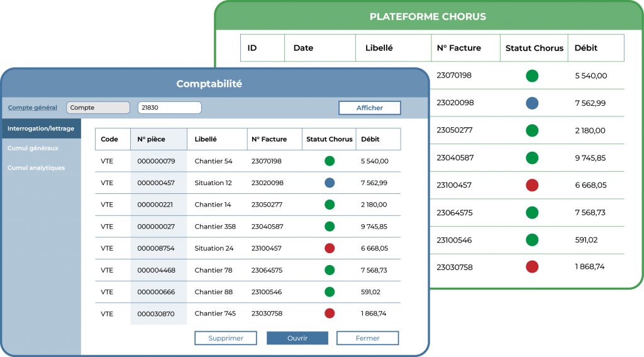This screenshot has height=357, width=644.
Task: Click Date column header in Chorus platform
Action: (x=320, y=48)
